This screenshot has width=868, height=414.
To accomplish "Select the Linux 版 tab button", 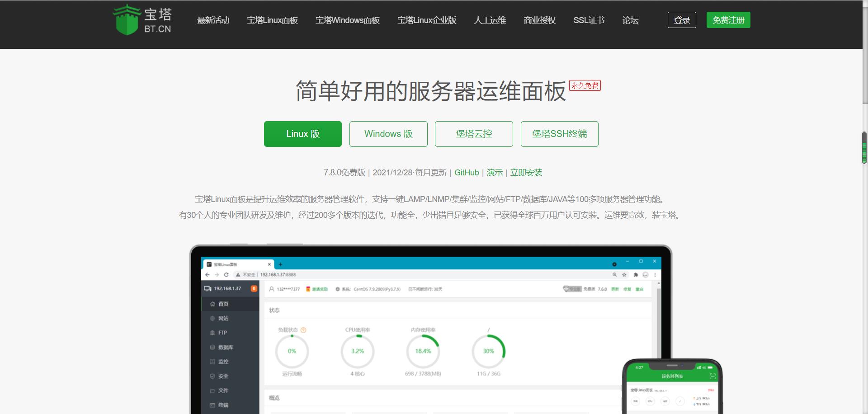I will pyautogui.click(x=303, y=134).
